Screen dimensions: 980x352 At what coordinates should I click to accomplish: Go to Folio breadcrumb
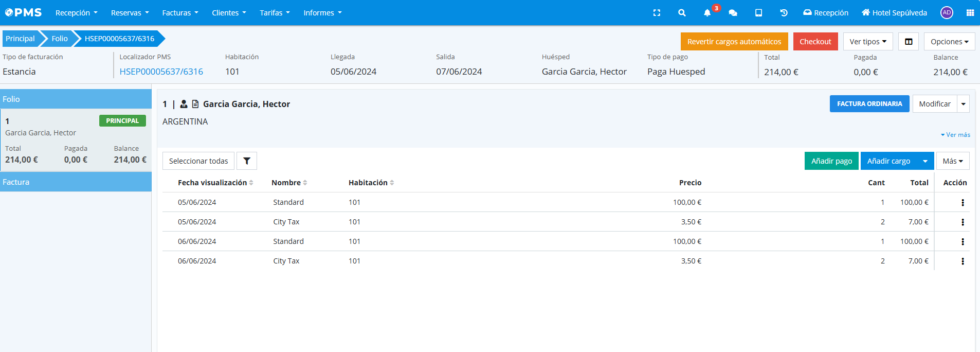coord(60,39)
